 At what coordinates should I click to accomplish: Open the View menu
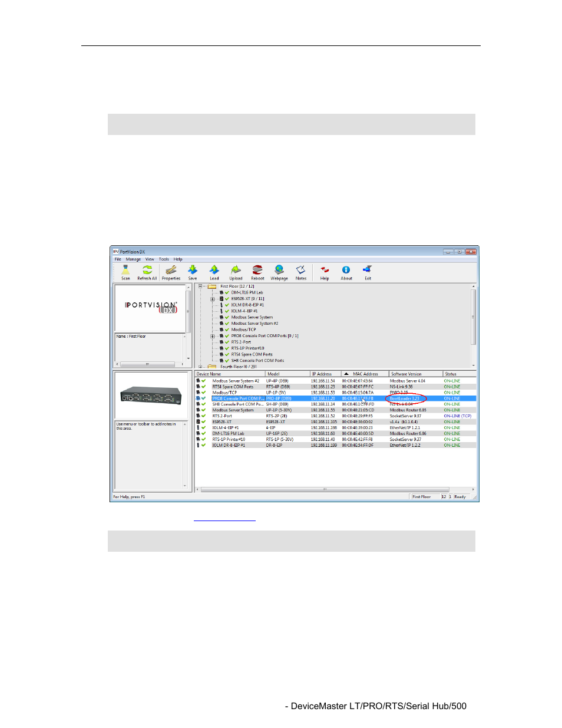coord(150,259)
